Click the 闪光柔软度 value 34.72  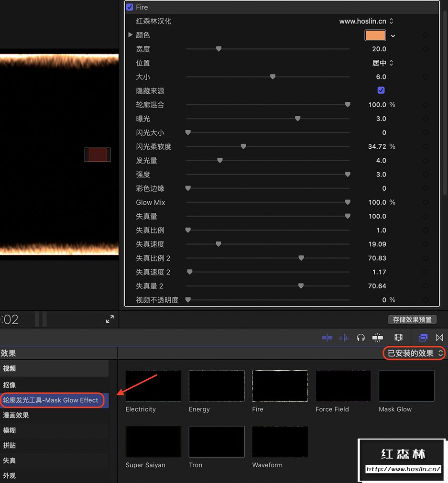click(377, 147)
